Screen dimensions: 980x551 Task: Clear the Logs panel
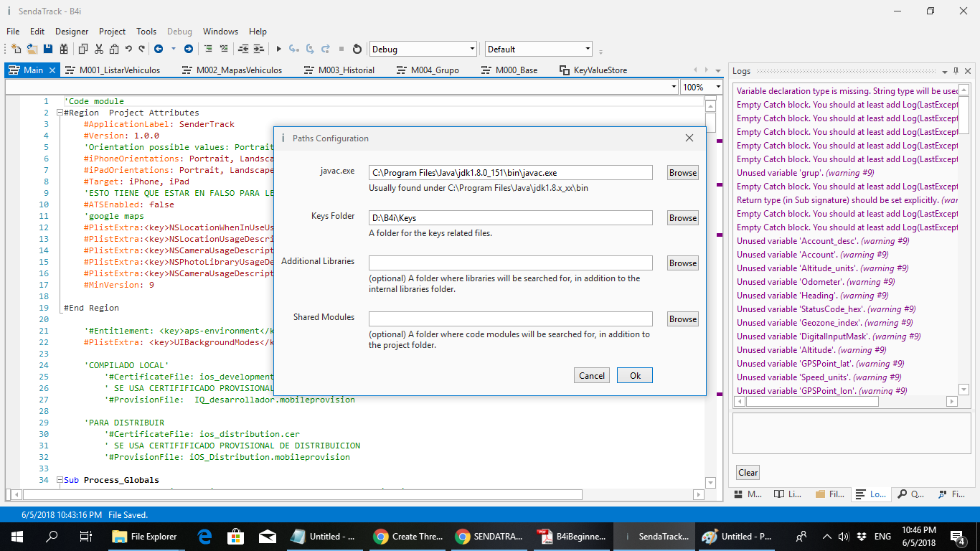point(748,472)
